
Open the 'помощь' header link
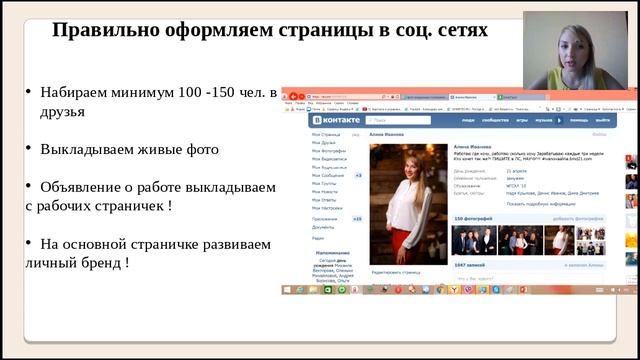click(x=579, y=120)
